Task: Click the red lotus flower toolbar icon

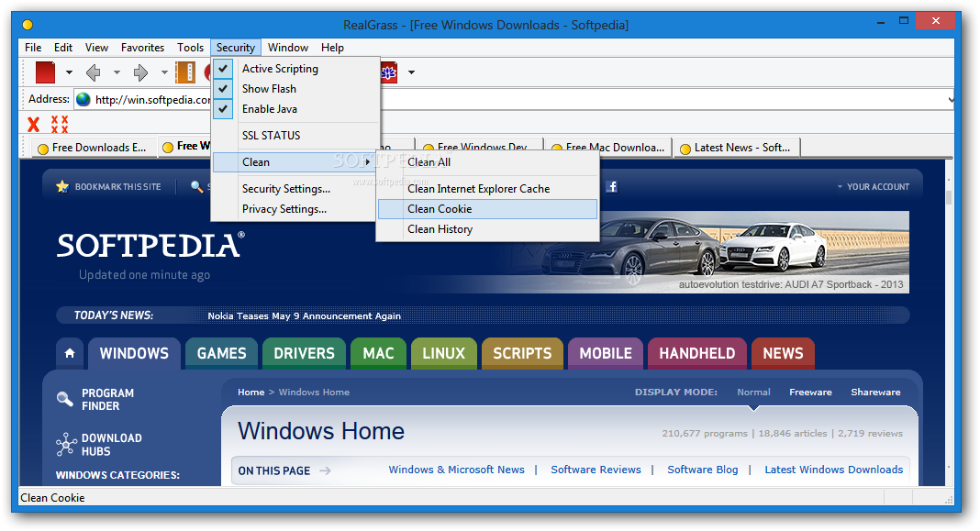Action: pyautogui.click(x=389, y=72)
